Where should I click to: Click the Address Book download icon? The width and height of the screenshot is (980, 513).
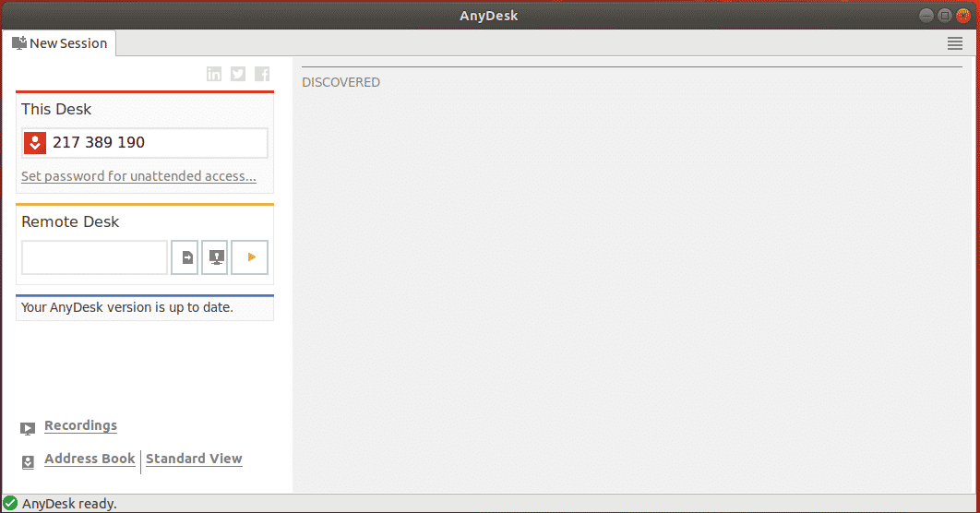coord(28,461)
